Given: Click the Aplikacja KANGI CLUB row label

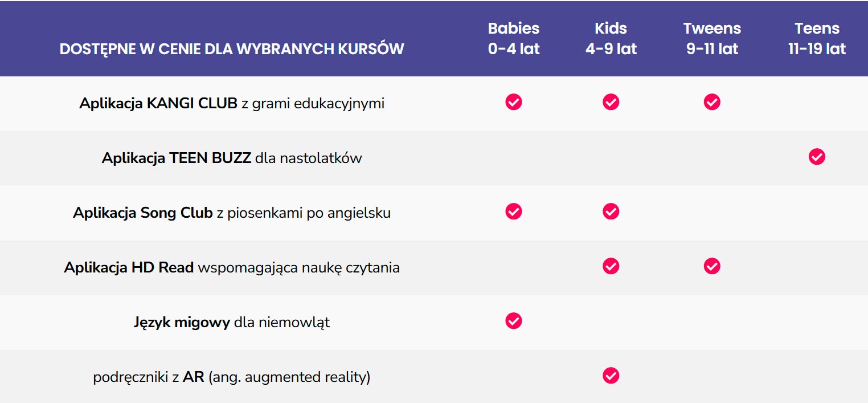Looking at the screenshot, I should (232, 104).
